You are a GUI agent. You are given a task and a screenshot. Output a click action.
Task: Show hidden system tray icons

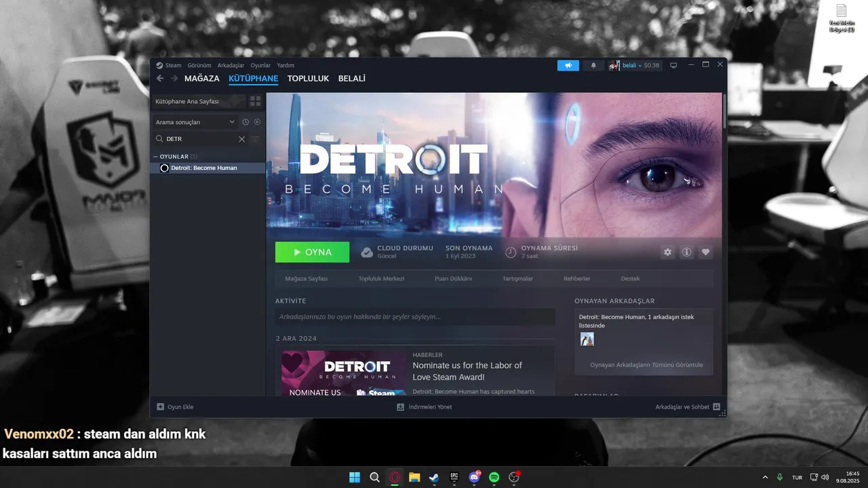click(766, 477)
